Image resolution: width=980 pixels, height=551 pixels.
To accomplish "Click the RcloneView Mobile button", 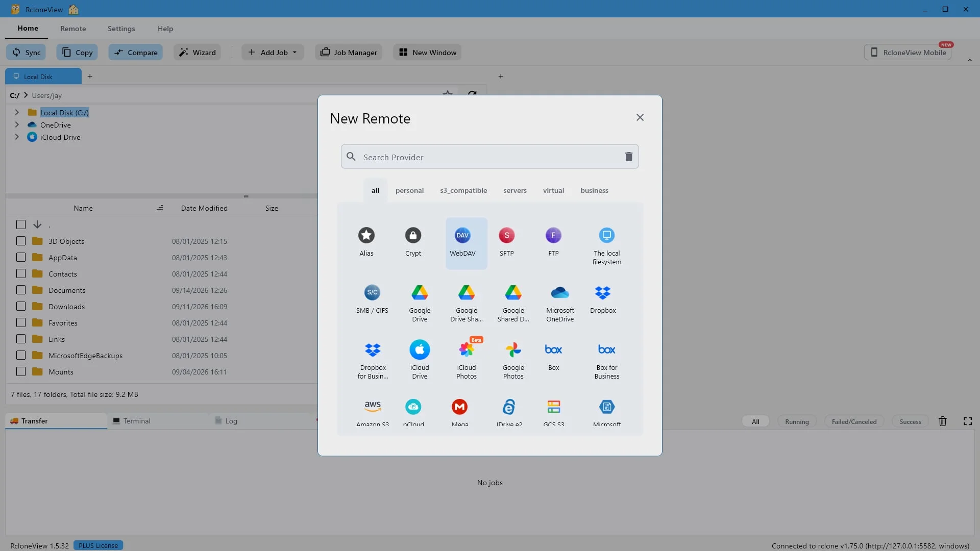I will pyautogui.click(x=908, y=52).
